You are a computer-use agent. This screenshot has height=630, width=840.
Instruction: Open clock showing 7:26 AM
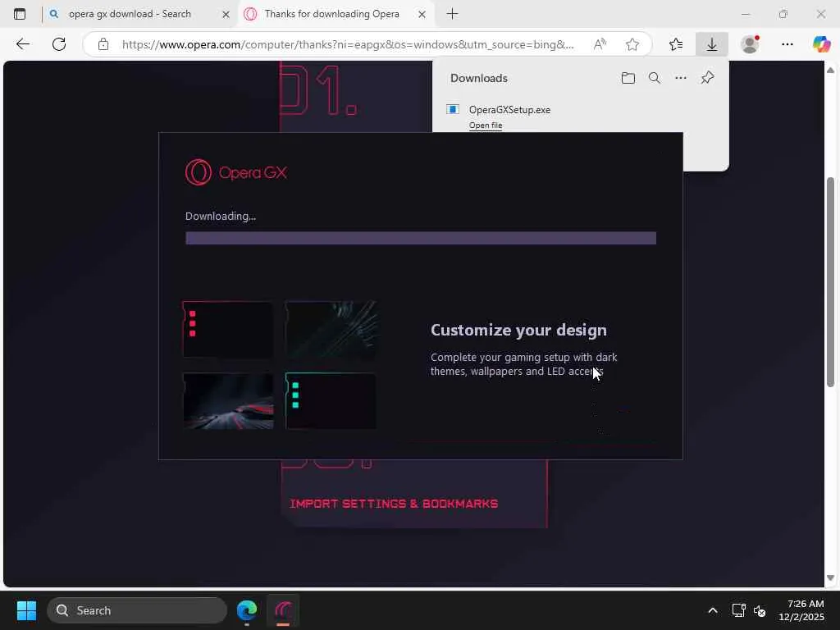(x=801, y=610)
